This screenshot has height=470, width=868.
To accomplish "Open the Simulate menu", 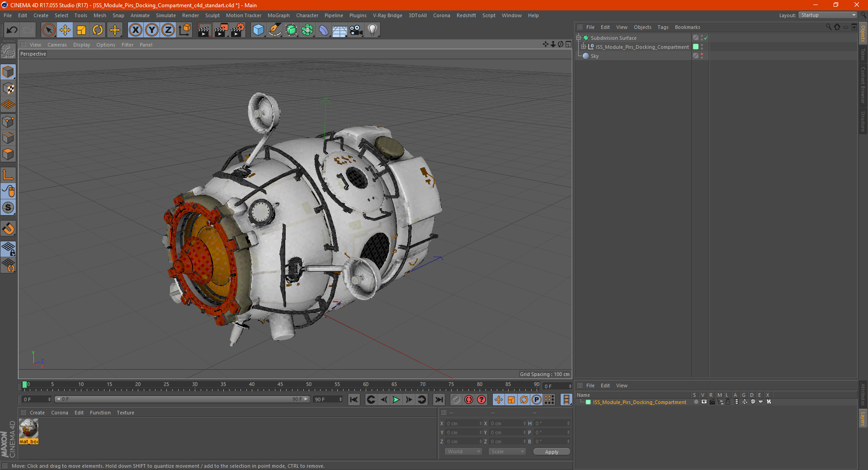I will coord(166,15).
